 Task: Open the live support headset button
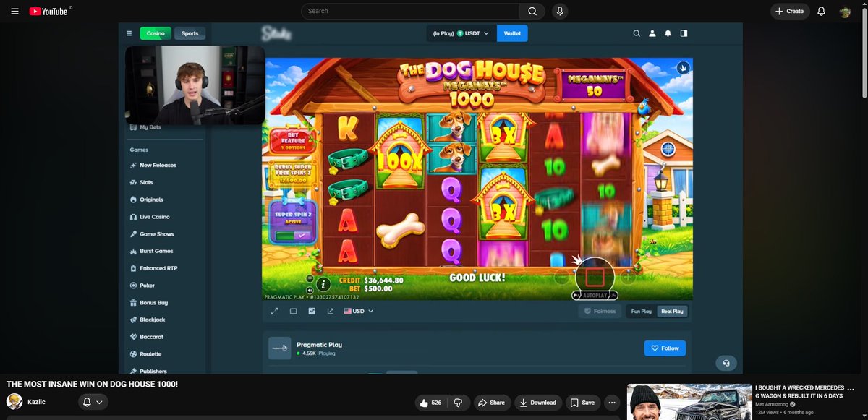(x=726, y=363)
